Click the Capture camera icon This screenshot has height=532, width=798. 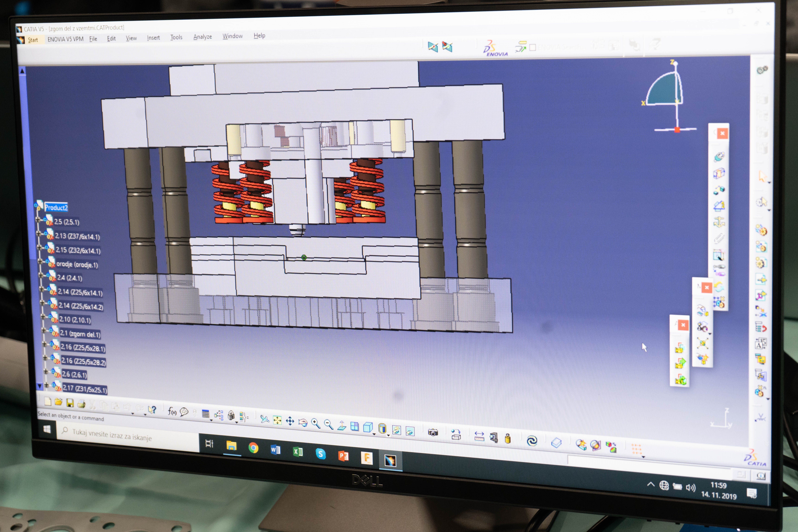tap(433, 432)
